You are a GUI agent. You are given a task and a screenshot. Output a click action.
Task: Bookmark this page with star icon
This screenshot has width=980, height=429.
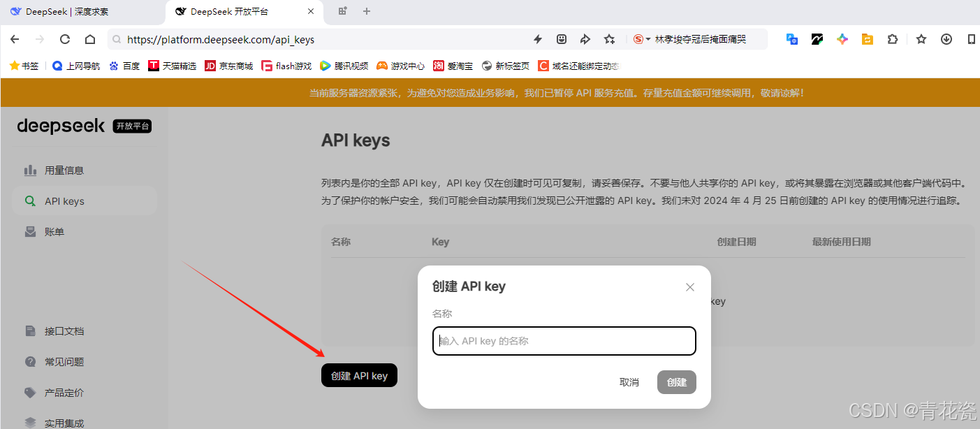tap(608, 39)
